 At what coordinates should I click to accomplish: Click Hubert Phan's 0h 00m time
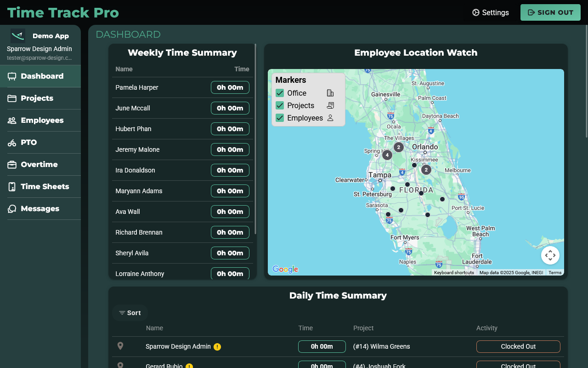click(x=230, y=129)
